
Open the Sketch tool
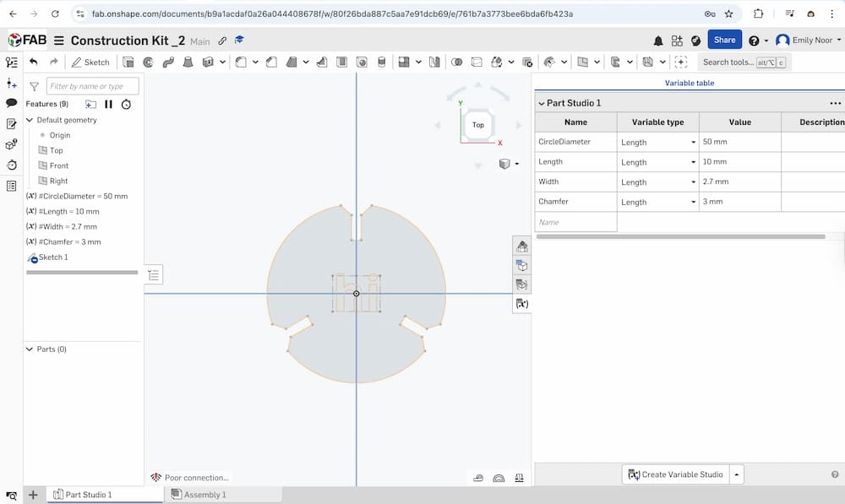click(x=90, y=62)
